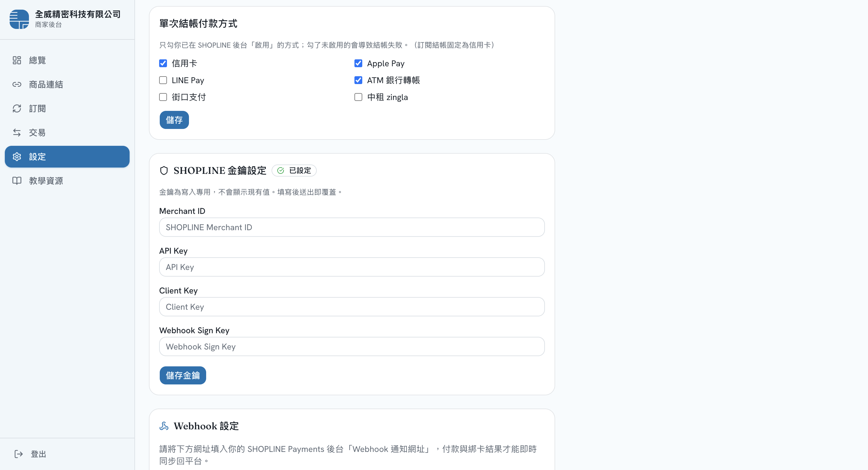Click the API Key field label

coord(173,251)
